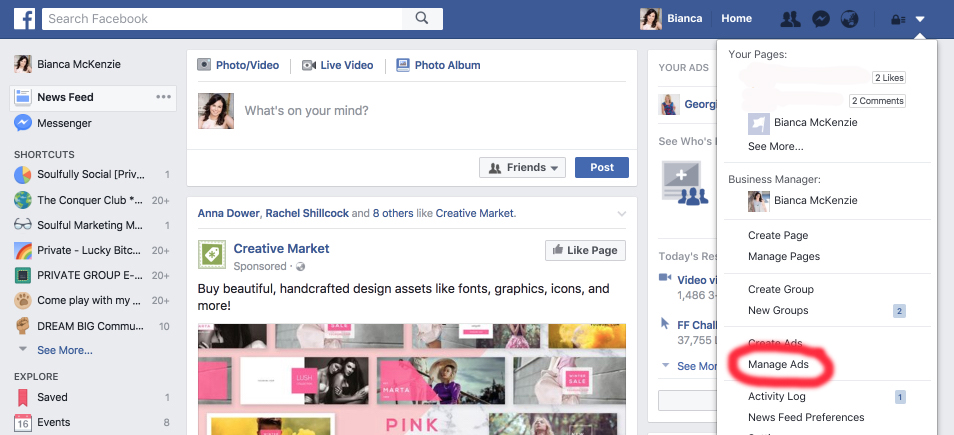Screen dimensions: 954x435
Task: Click the Soulfully Social group icon
Action: (x=23, y=175)
